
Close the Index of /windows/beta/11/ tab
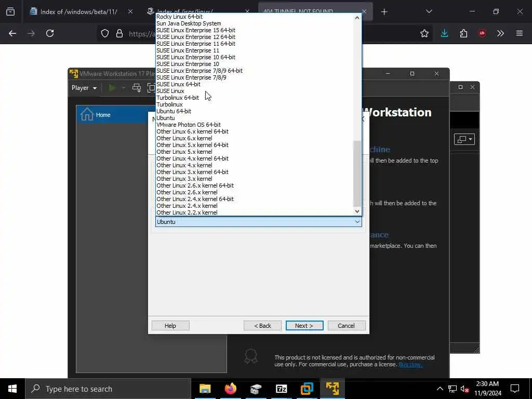(130, 11)
